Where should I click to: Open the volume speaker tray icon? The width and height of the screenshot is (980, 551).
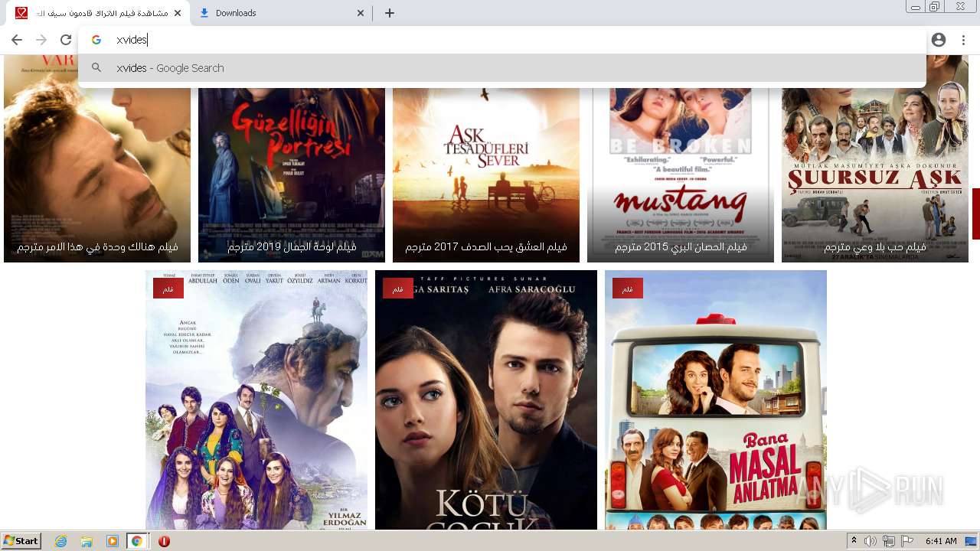pyautogui.click(x=871, y=541)
